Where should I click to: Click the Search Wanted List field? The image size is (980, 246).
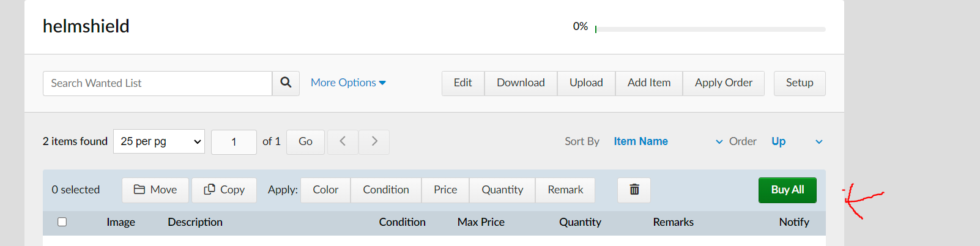click(x=157, y=83)
